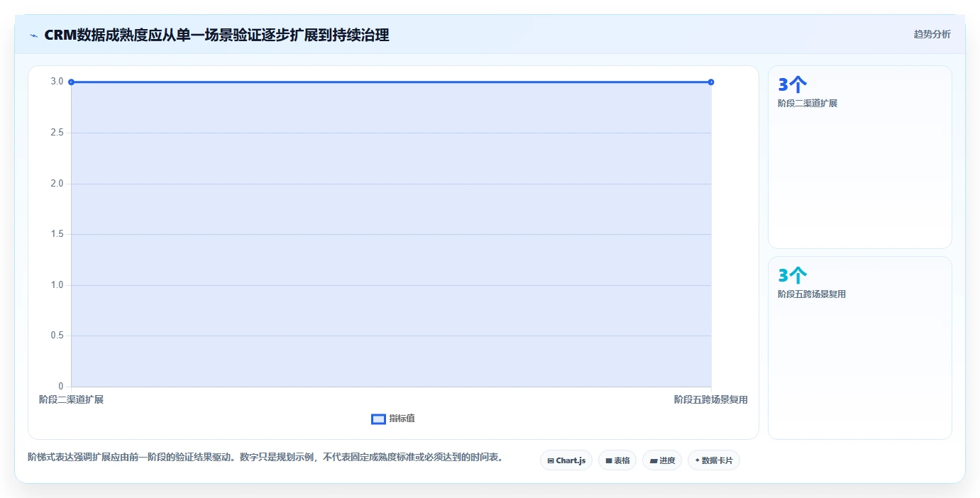Click the 数据卡片 tag
980x498 pixels.
click(713, 460)
